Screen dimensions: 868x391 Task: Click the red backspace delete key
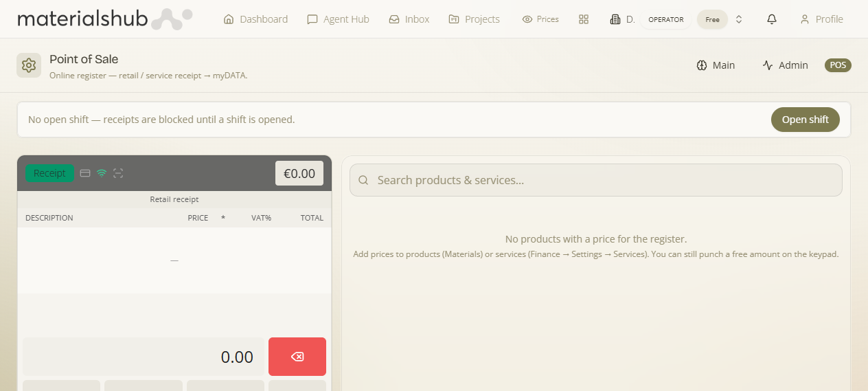pos(297,357)
